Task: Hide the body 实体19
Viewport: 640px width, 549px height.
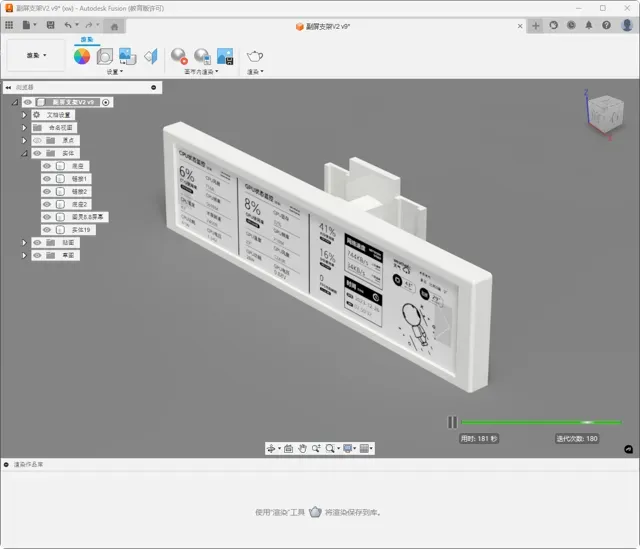Action: (x=47, y=230)
